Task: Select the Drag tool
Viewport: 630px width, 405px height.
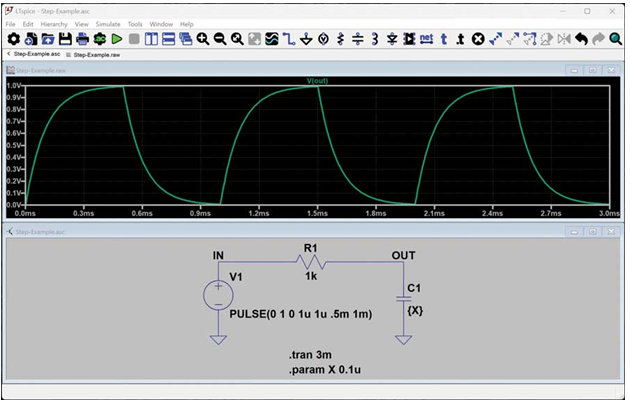Action: 530,39
